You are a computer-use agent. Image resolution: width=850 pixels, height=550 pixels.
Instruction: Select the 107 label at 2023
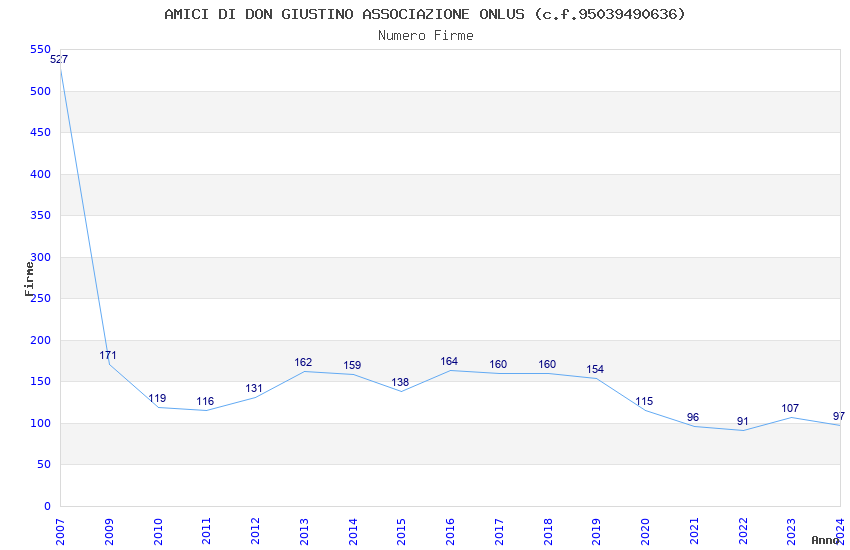point(790,409)
